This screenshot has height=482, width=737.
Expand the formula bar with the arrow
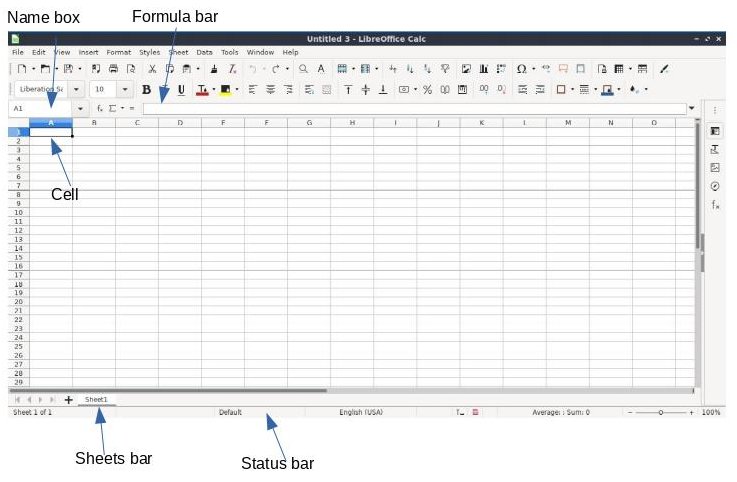[691, 109]
